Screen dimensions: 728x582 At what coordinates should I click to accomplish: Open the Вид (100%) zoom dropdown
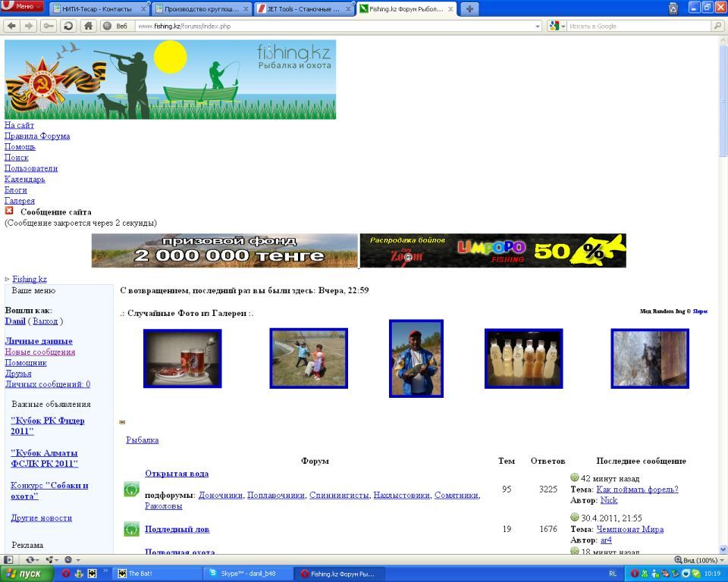coord(699,560)
